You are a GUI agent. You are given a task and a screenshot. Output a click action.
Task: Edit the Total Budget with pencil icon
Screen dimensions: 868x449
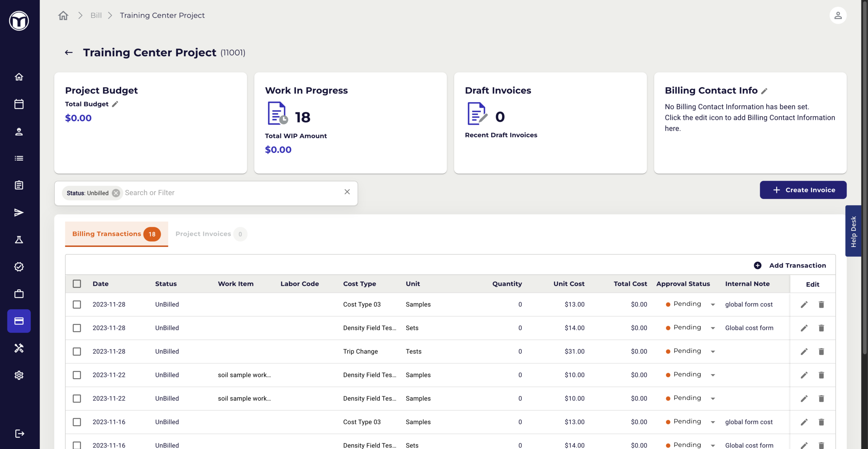click(x=115, y=104)
